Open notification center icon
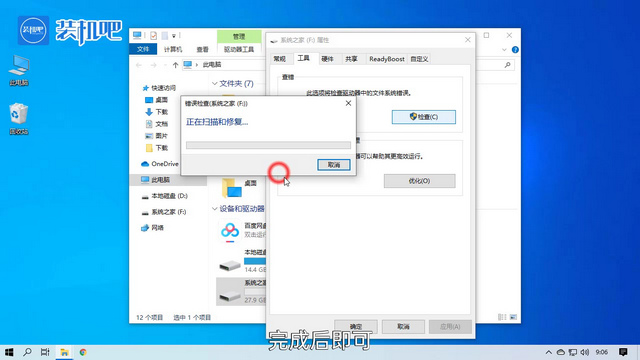640x360 pixels. click(623, 352)
